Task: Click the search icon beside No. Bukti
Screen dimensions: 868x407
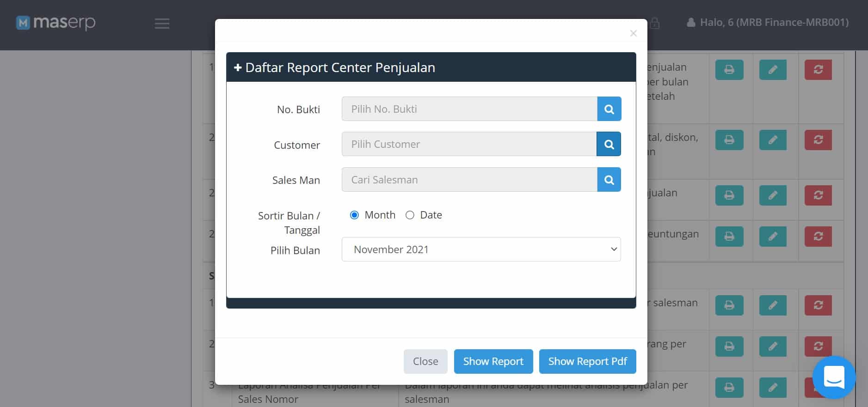Action: click(x=609, y=109)
